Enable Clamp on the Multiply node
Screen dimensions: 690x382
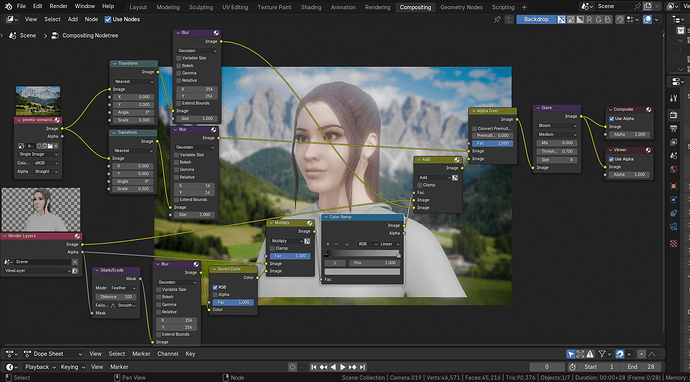pyautogui.click(x=272, y=249)
